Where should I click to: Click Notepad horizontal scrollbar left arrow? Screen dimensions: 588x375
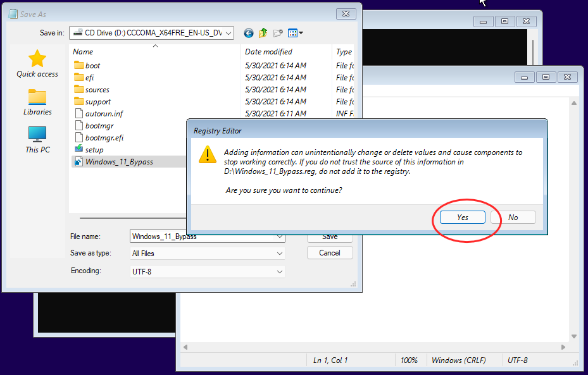tap(185, 347)
